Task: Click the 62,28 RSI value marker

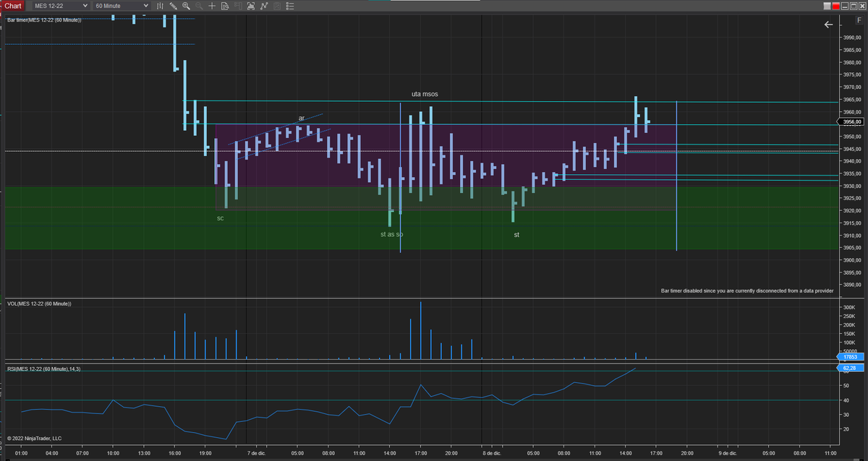Action: click(849, 368)
